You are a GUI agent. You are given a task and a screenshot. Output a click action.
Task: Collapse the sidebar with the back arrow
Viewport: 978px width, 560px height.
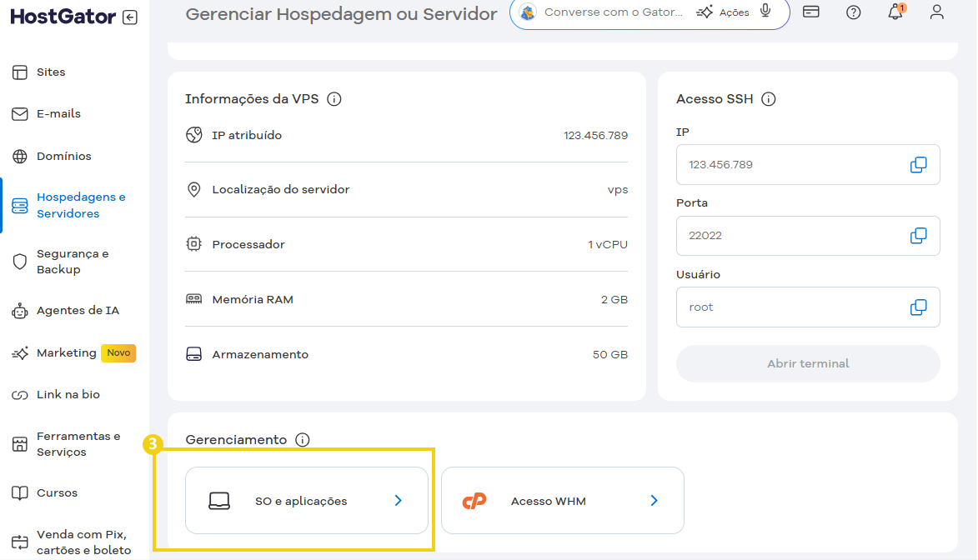[130, 17]
